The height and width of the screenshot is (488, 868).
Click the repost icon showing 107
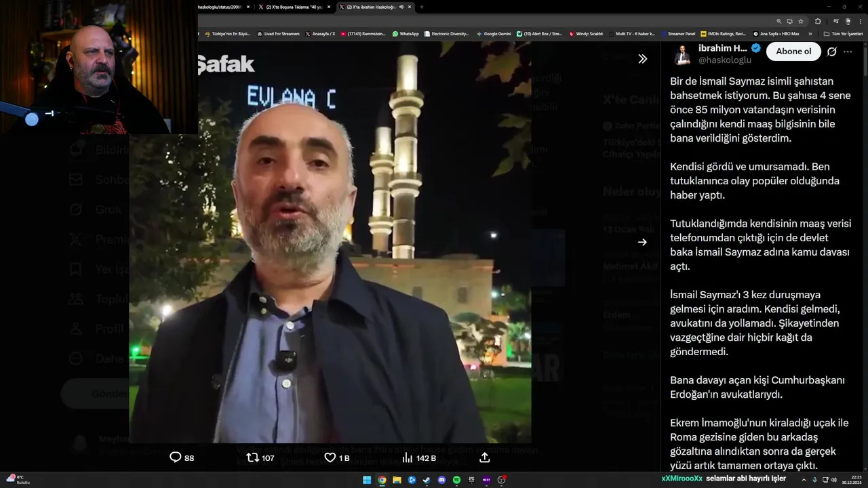(260, 457)
